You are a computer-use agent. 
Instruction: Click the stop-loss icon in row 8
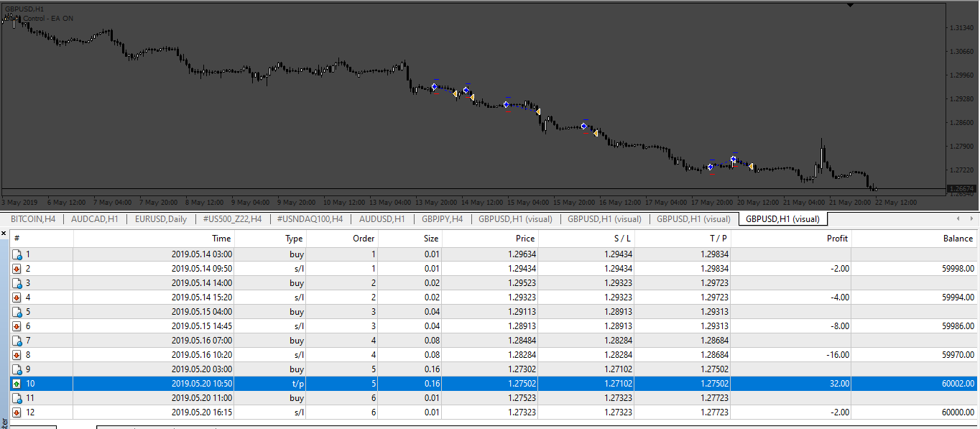[17, 355]
